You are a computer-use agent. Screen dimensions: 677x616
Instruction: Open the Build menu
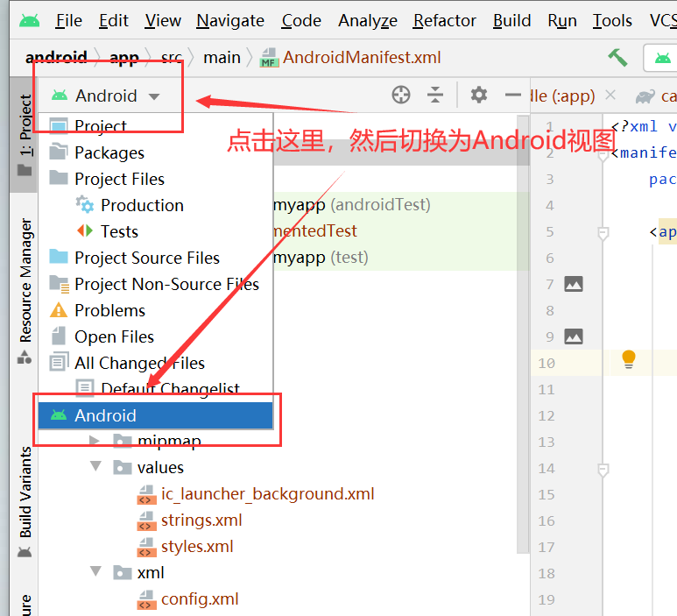pyautogui.click(x=511, y=21)
